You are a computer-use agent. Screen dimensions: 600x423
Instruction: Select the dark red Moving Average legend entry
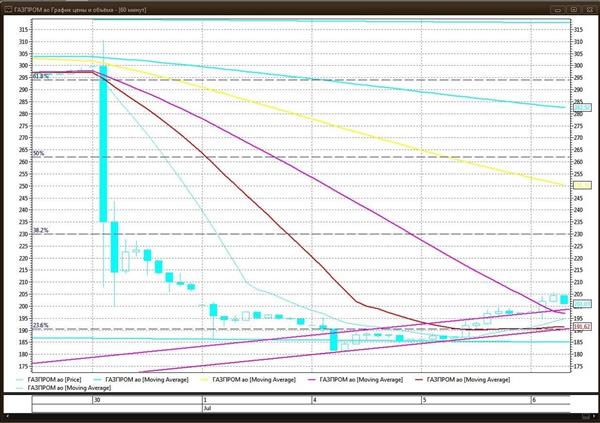coord(463,380)
